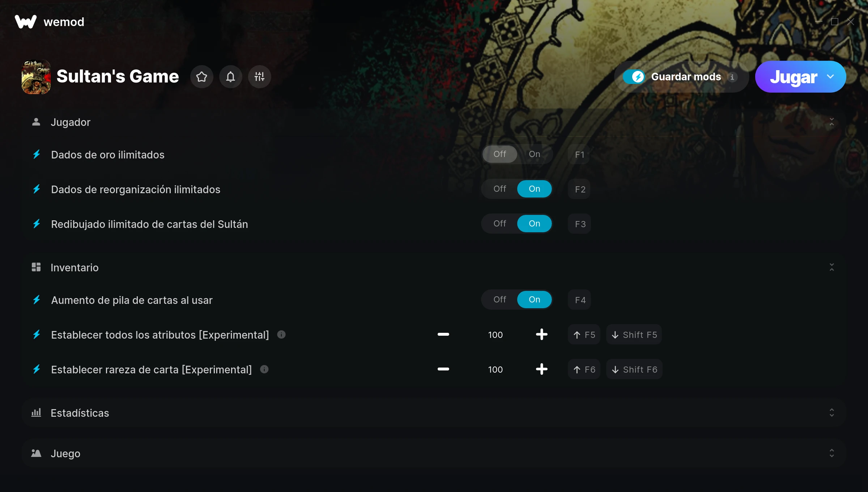Turn off Dados de reorganización ilimitados
Viewport: 868px width, 492px height.
(x=500, y=189)
